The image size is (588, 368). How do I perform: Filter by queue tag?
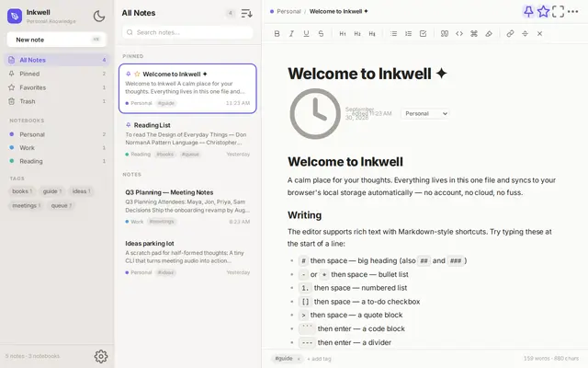coord(62,205)
